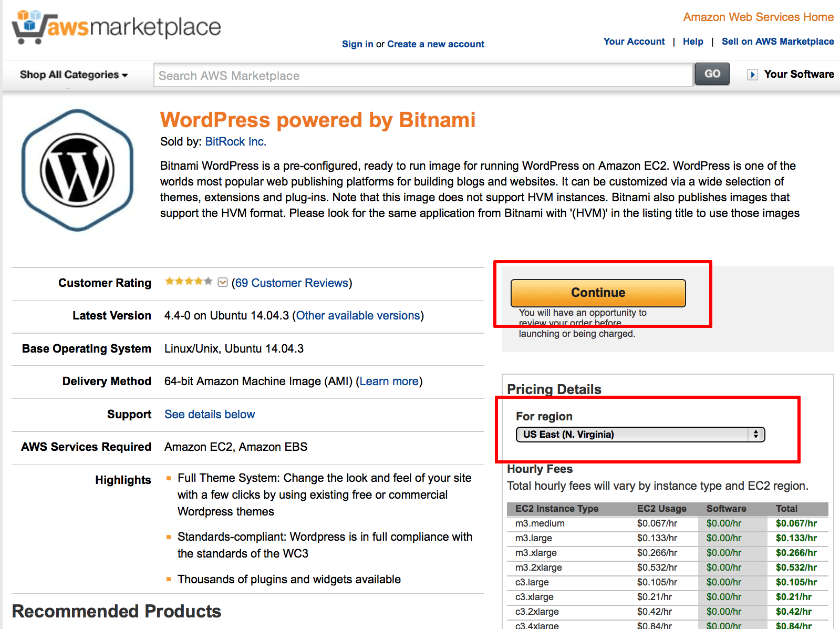Image resolution: width=840 pixels, height=629 pixels.
Task: Open Other available versions link
Action: pyautogui.click(x=358, y=315)
